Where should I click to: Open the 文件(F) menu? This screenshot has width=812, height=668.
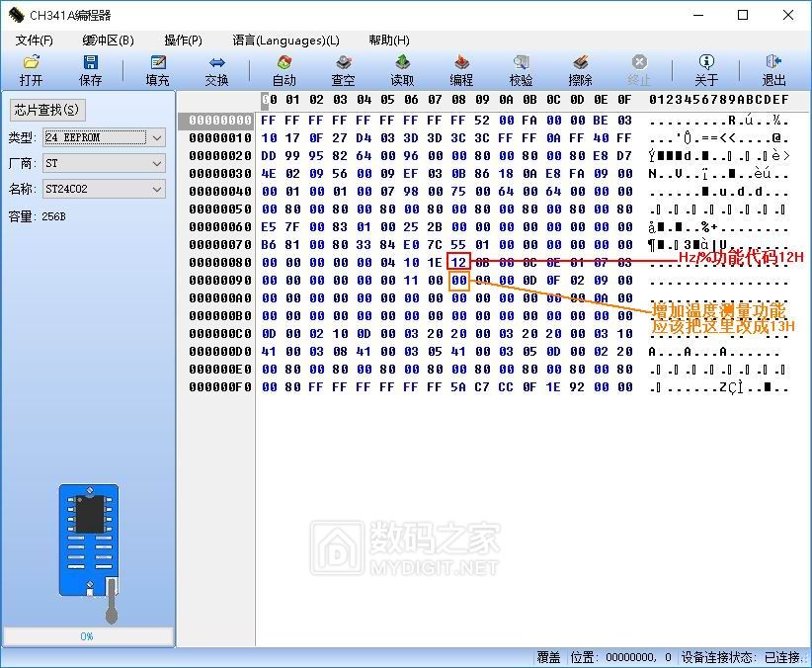(x=35, y=41)
